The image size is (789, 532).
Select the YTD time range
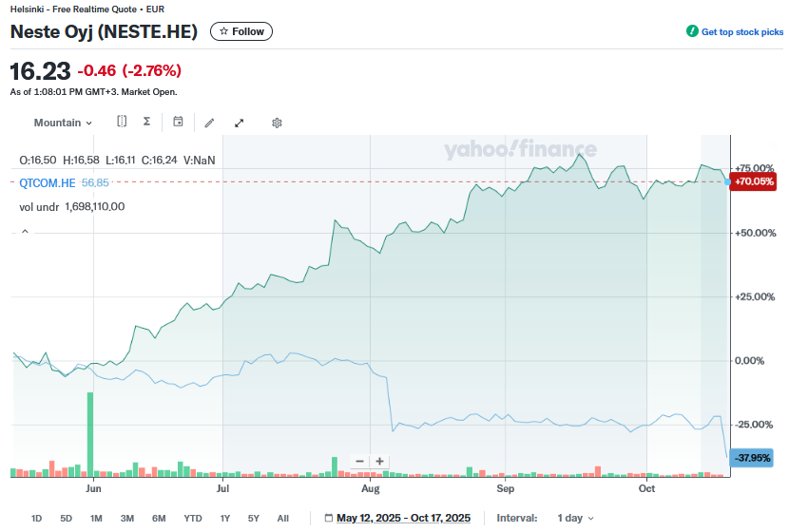click(193, 519)
